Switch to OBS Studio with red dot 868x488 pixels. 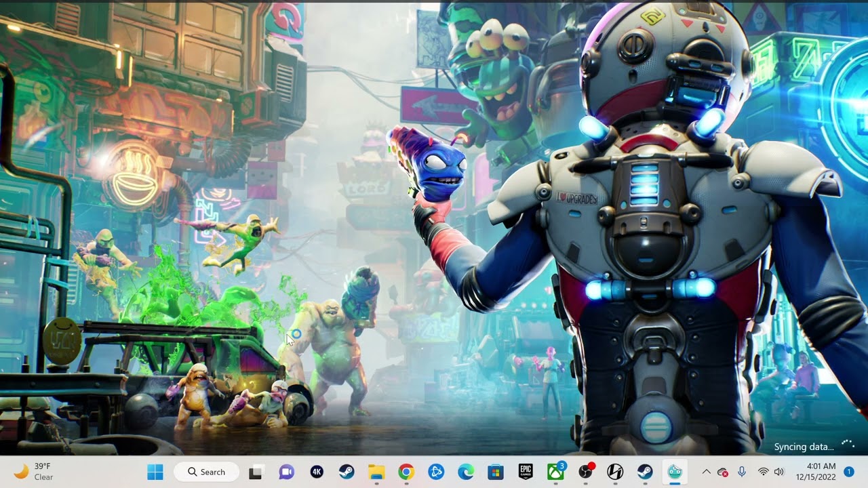pos(586,472)
